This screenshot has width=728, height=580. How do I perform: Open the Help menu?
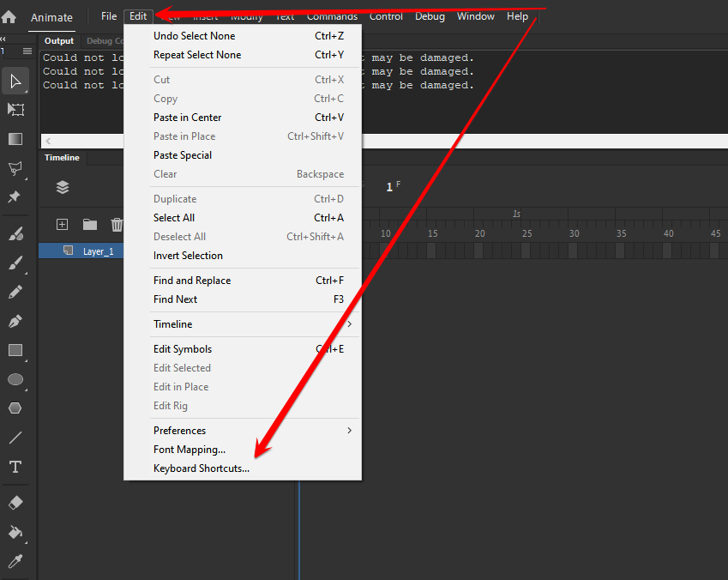coord(517,16)
